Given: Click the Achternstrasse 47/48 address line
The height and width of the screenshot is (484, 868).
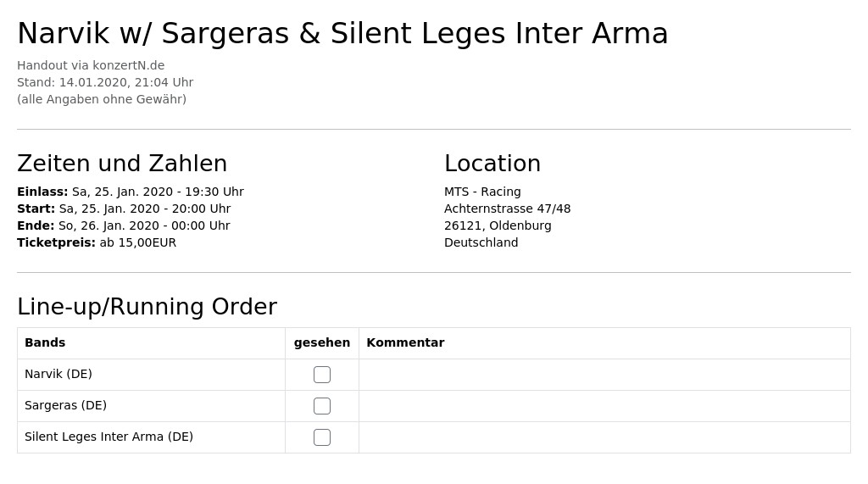Looking at the screenshot, I should [507, 209].
